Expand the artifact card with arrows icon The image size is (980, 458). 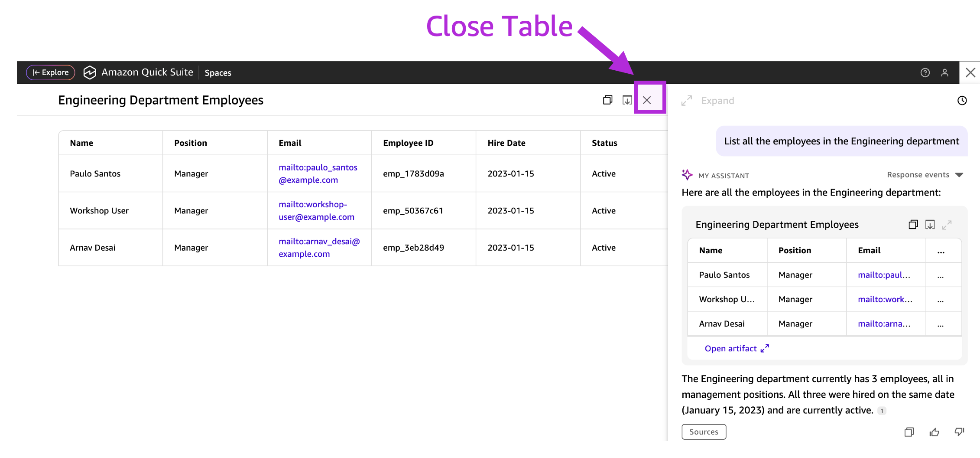(947, 225)
